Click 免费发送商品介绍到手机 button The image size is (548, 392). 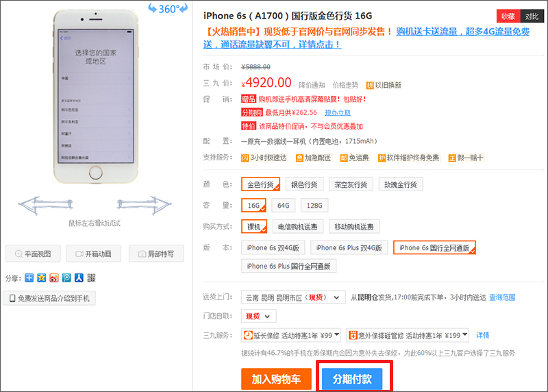tap(49, 298)
